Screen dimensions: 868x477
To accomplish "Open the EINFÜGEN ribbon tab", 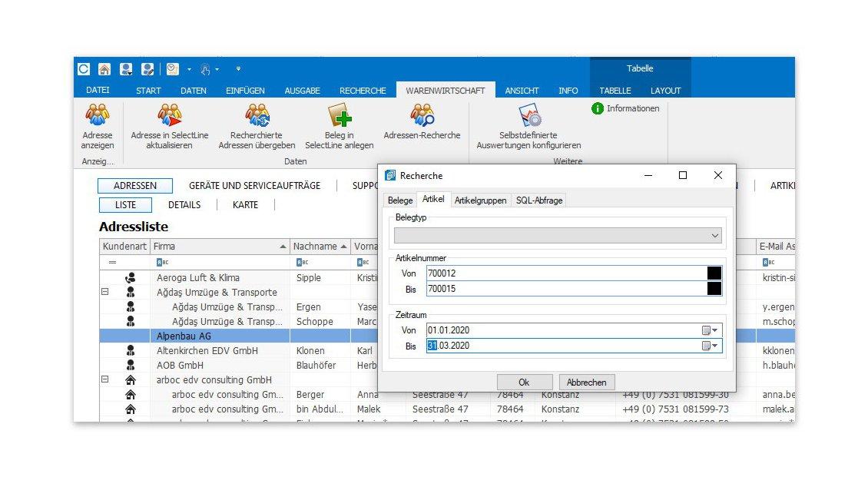I will pos(245,91).
